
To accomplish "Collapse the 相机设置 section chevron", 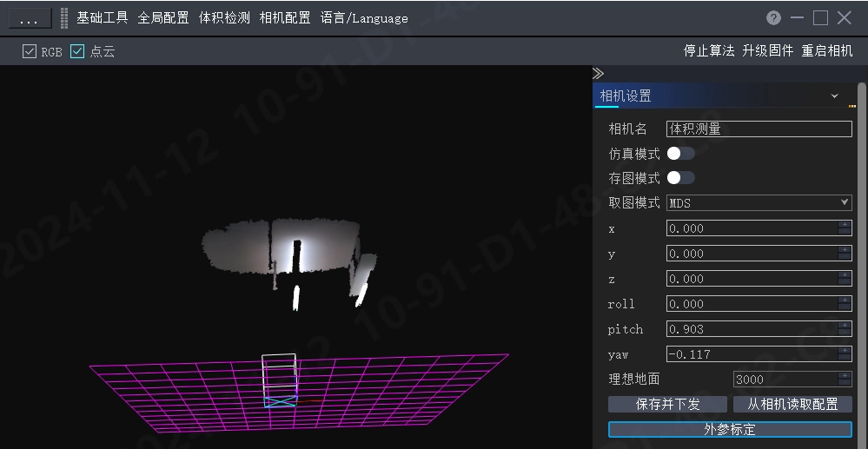I will pos(834,96).
